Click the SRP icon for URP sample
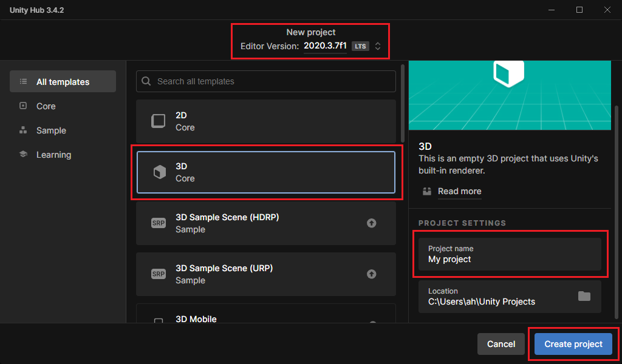This screenshot has width=622, height=364. (159, 274)
